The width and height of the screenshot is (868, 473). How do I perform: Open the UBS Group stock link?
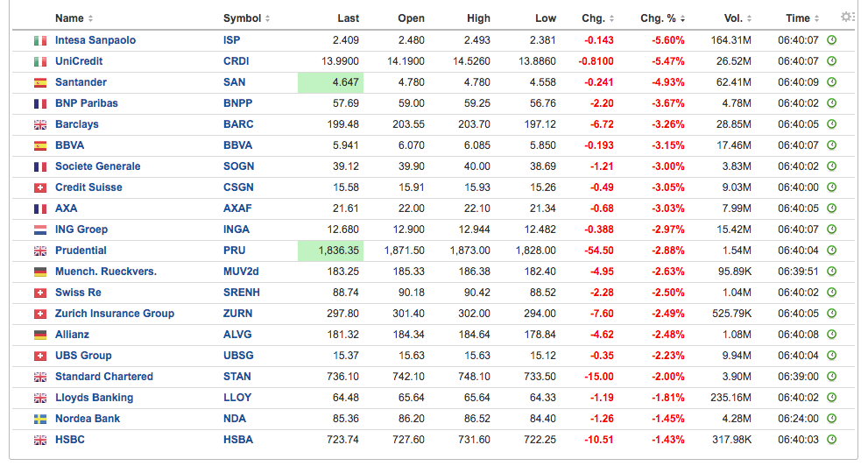(x=83, y=356)
